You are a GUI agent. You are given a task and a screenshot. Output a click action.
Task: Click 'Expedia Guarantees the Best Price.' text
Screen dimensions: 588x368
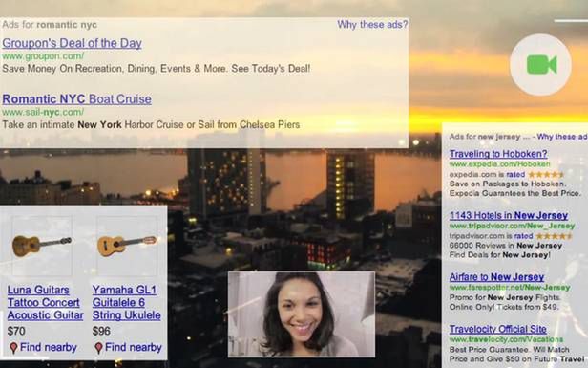click(514, 193)
